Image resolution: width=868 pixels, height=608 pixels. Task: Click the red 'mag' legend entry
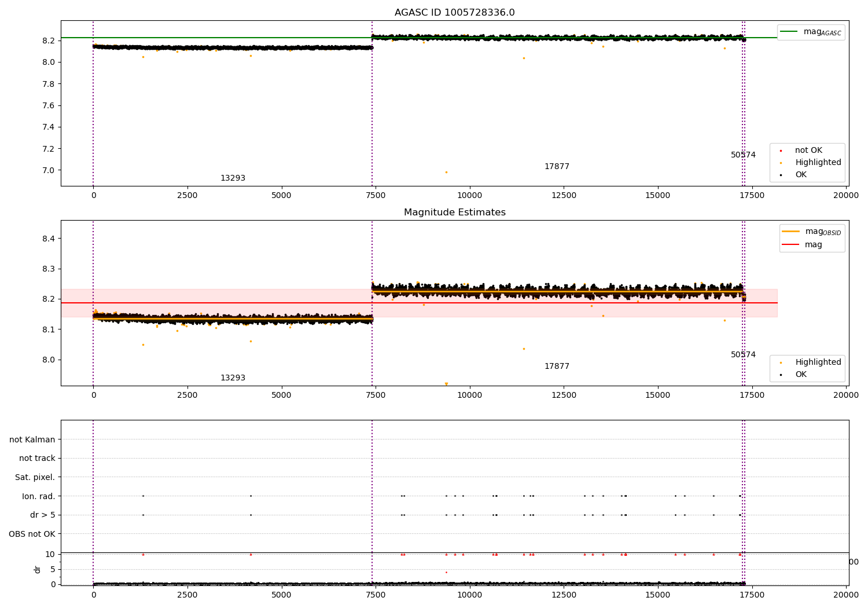pos(803,245)
